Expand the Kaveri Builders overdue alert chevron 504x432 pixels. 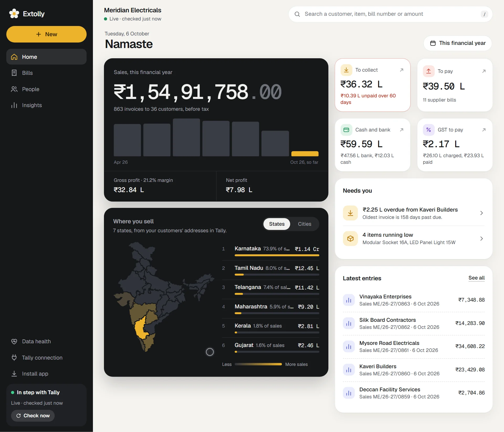click(481, 213)
